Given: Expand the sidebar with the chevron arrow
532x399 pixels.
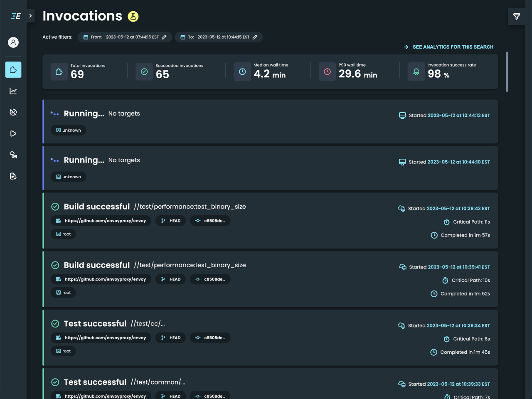Looking at the screenshot, I should pos(30,16).
